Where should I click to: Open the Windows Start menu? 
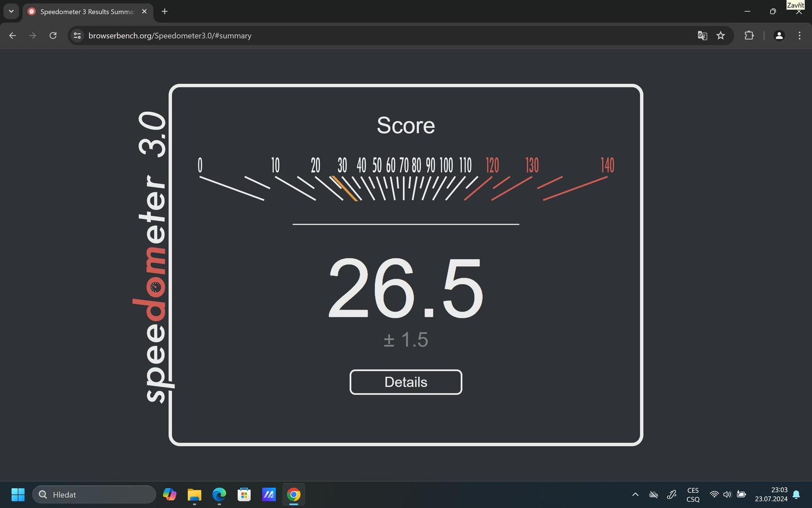pos(18,494)
